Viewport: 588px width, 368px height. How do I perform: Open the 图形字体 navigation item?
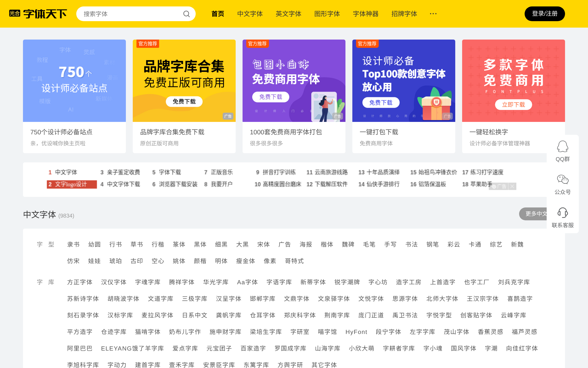[327, 14]
